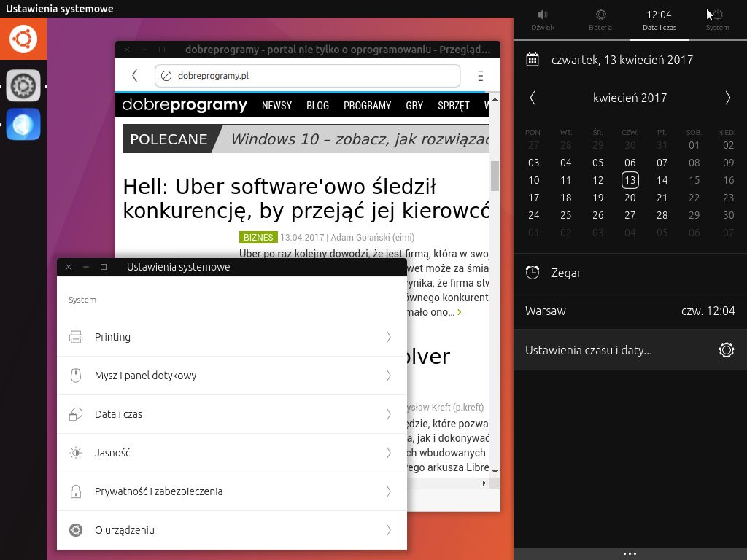The width and height of the screenshot is (747, 560).
Task: Switch to the Bateria battery indicator
Action: point(600,20)
